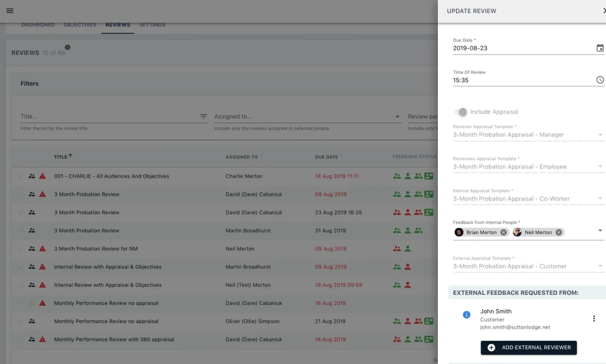606x364 pixels.
Task: Open the Review period filter dropdown
Action: 423,117
